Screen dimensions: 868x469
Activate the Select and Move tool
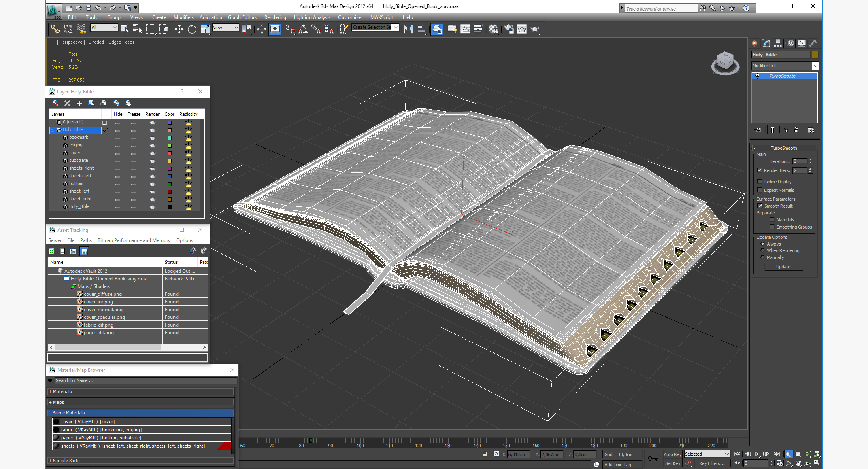point(179,29)
